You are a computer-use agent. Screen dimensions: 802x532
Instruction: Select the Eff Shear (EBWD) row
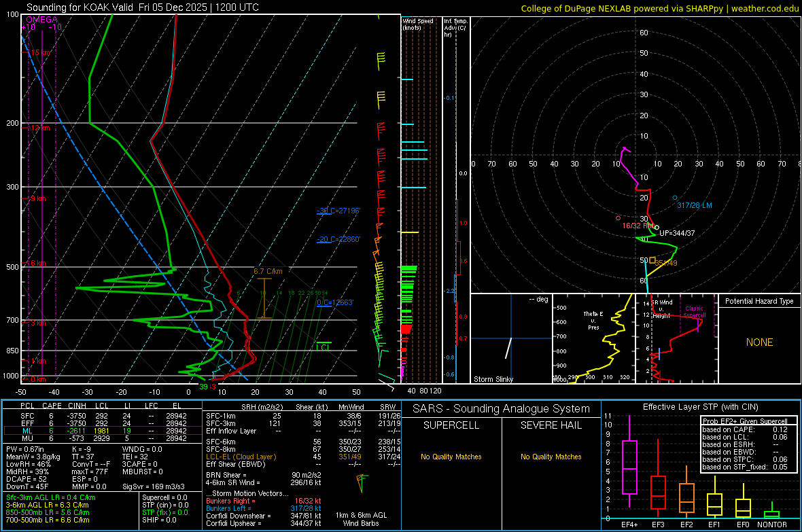(x=302, y=465)
